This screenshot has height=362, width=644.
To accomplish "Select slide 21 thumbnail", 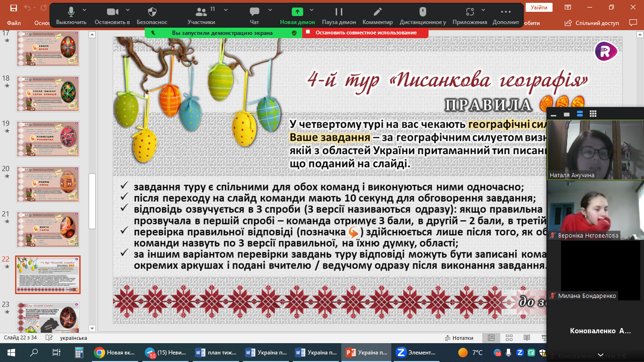I will [x=48, y=229].
